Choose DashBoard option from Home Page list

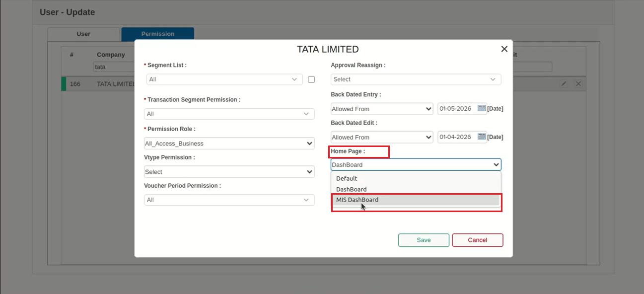(416, 189)
